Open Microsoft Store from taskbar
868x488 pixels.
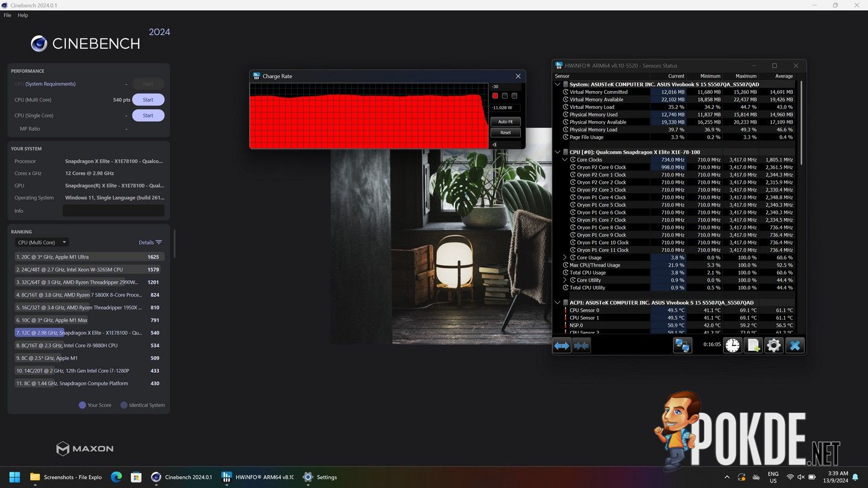tap(136, 477)
